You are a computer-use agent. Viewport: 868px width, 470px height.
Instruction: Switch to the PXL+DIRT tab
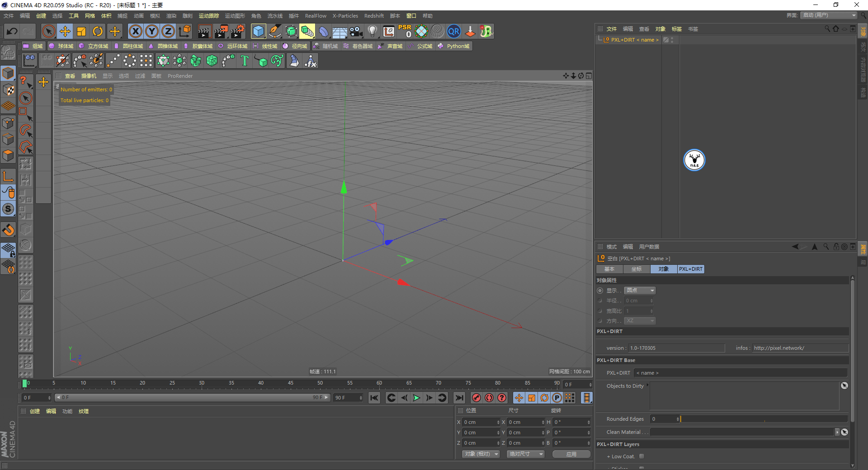[691, 269]
